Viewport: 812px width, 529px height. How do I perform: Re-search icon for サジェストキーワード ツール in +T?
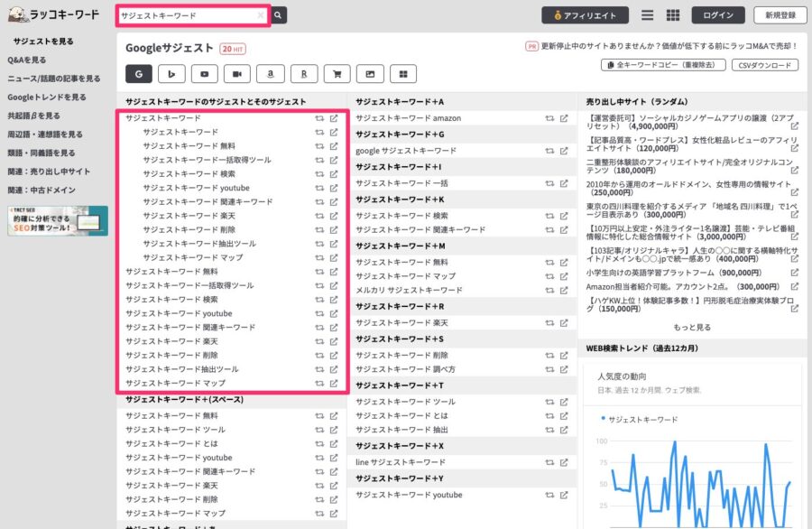coord(549,402)
